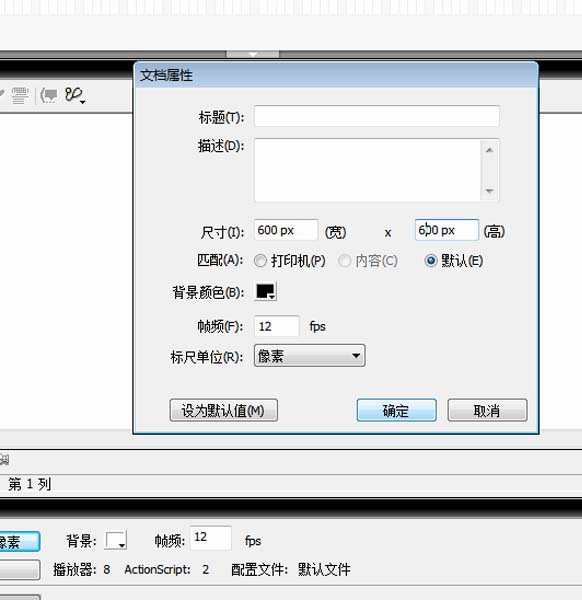This screenshot has height=600, width=582.
Task: Click inside the 描述(D) text area
Action: (x=367, y=170)
